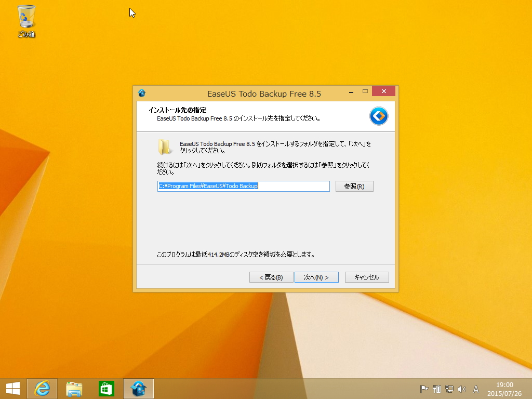532x399 pixels.
Task: Open the Action Center flag icon
Action: click(x=423, y=389)
